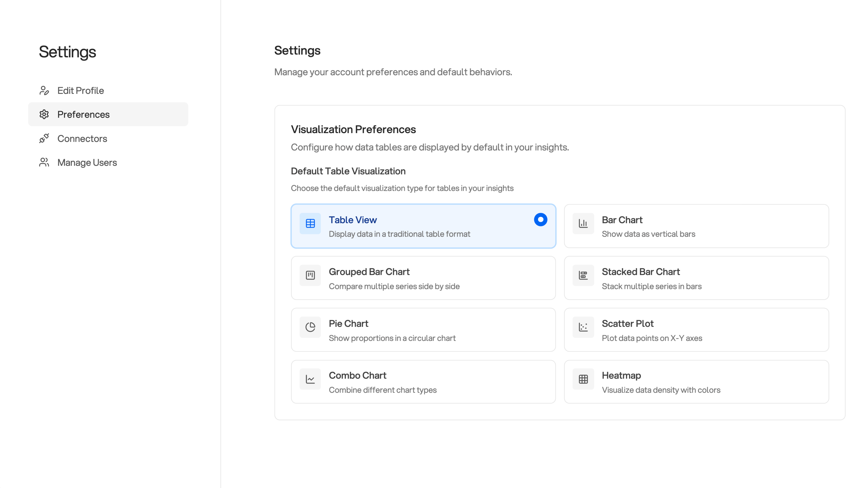This screenshot has width=868, height=488.
Task: Click the Manage Users people icon
Action: 44,162
